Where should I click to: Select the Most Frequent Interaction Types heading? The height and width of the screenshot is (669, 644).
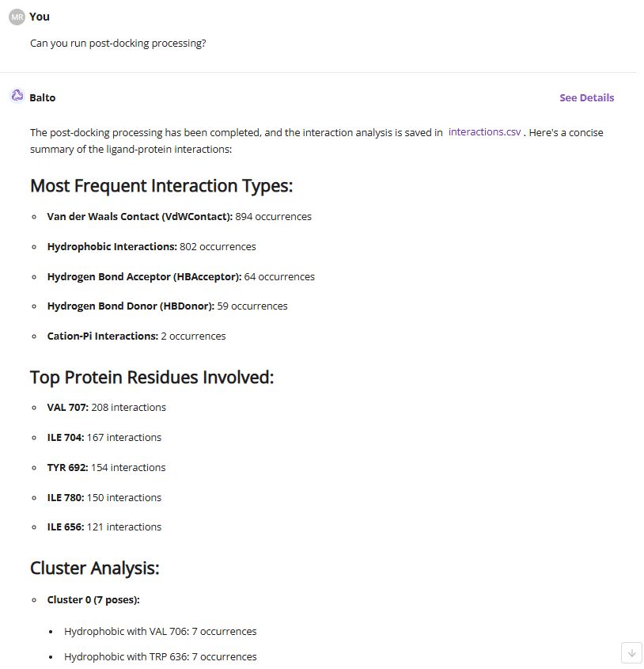tap(161, 186)
